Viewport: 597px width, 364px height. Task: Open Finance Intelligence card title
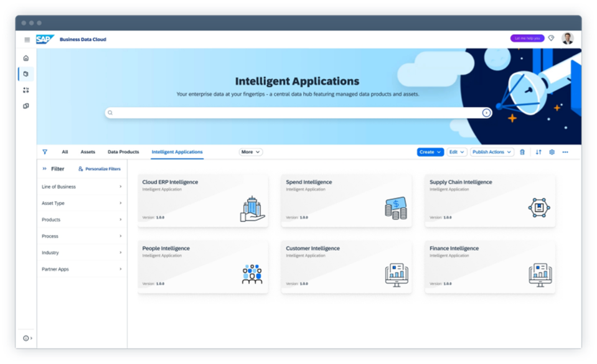[x=454, y=248]
